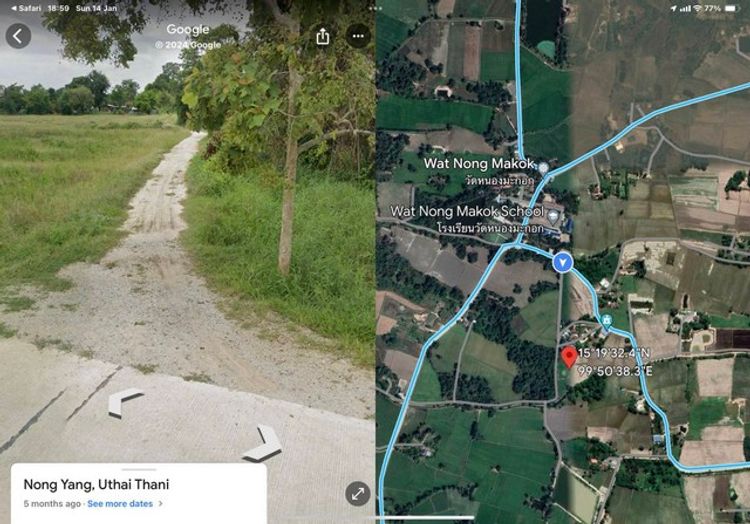This screenshot has height=524, width=750.
Task: Expand the chevron beside See more dates
Action: pyautogui.click(x=160, y=503)
